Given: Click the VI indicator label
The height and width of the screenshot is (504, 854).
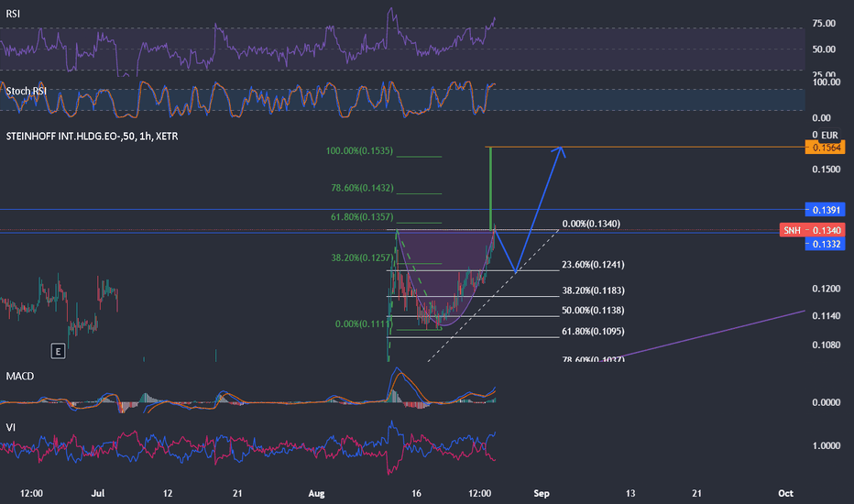Looking at the screenshot, I should [10, 427].
